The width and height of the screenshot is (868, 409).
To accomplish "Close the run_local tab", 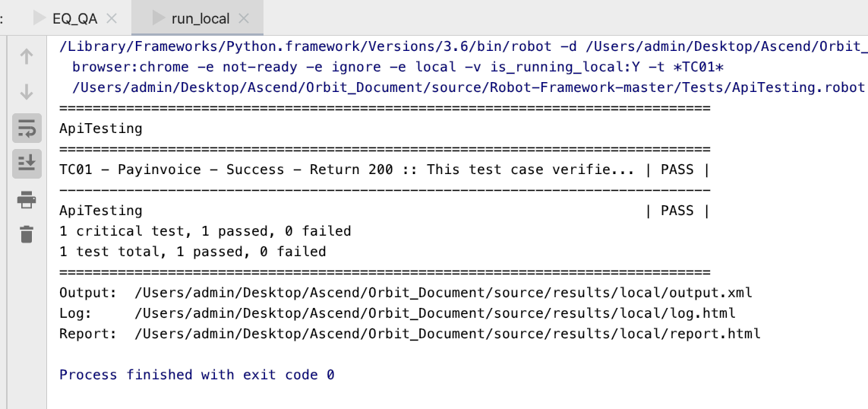I will [244, 18].
